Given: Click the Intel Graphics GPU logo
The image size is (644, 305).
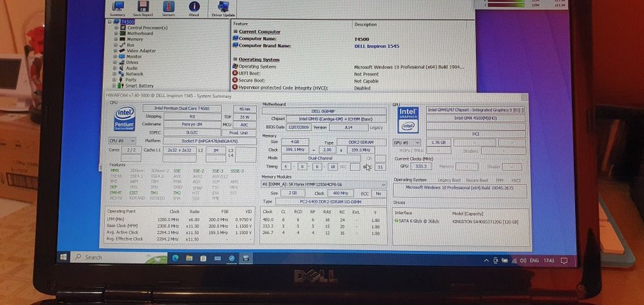Looking at the screenshot, I should pyautogui.click(x=408, y=120).
